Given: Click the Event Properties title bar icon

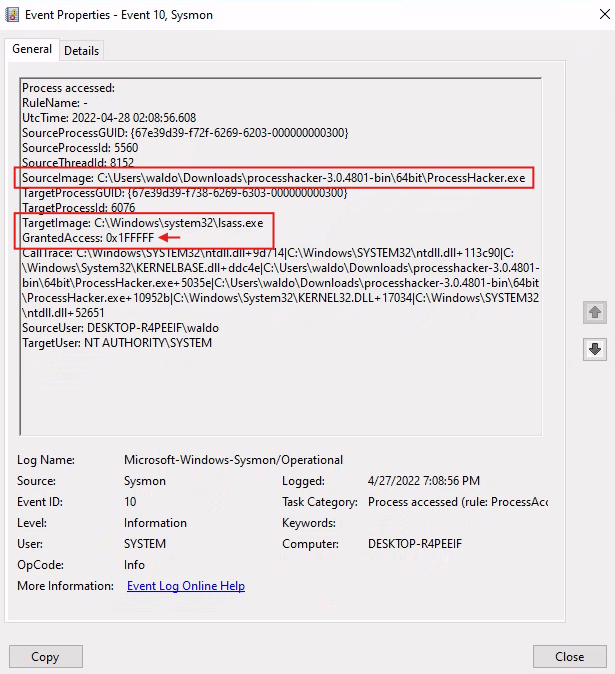Looking at the screenshot, I should point(12,15).
